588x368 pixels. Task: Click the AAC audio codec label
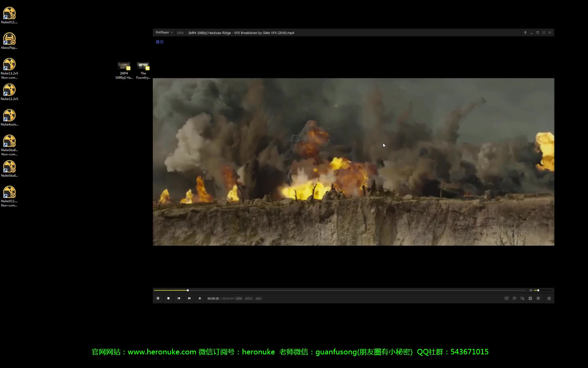coord(259,298)
